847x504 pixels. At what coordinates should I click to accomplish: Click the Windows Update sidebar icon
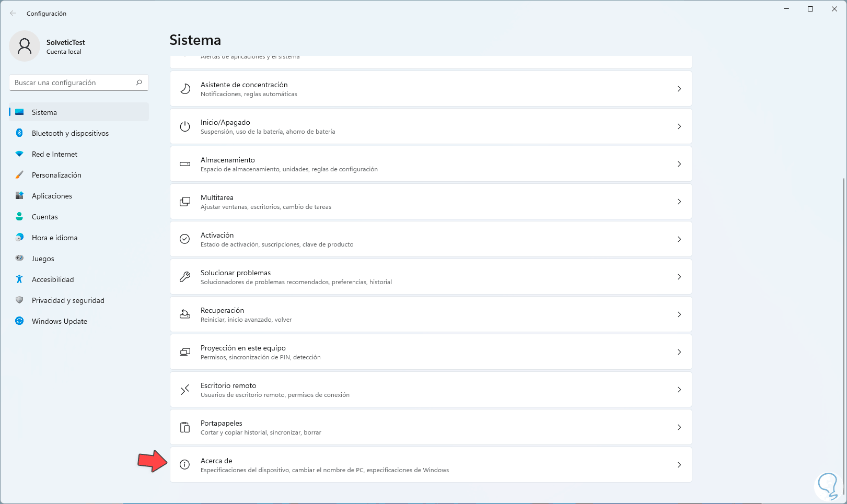pyautogui.click(x=19, y=321)
